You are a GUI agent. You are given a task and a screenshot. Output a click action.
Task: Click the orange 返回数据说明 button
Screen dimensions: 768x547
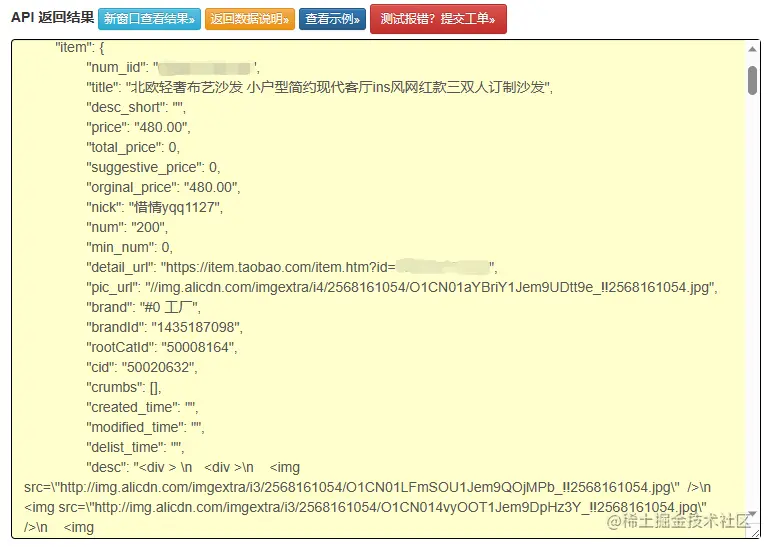250,19
